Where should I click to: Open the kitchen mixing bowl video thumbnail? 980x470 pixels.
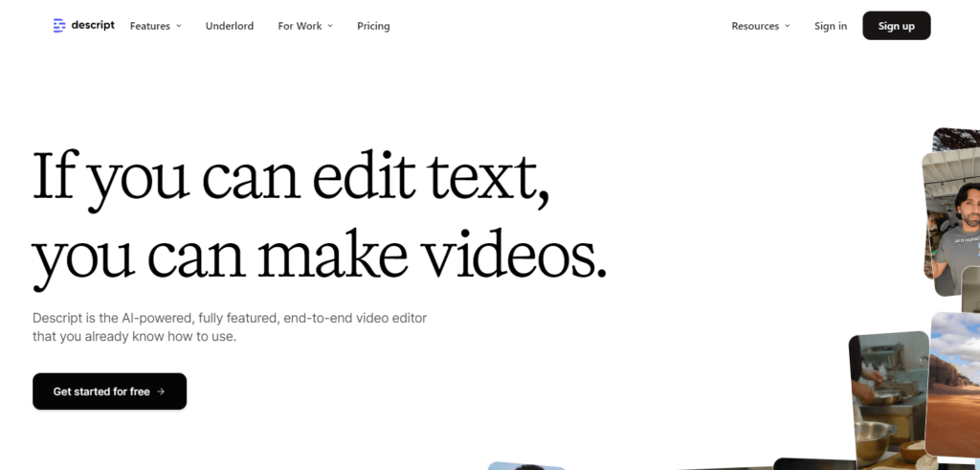pos(888,392)
